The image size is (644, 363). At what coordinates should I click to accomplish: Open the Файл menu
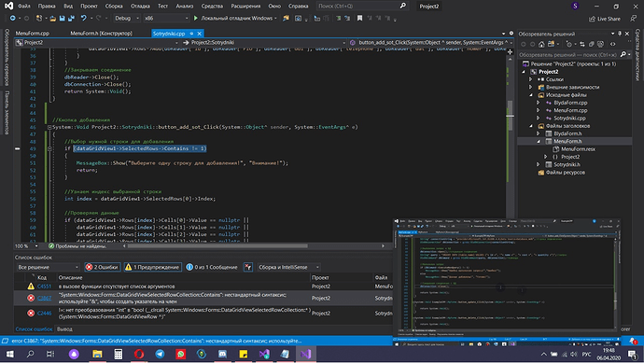[x=24, y=7]
